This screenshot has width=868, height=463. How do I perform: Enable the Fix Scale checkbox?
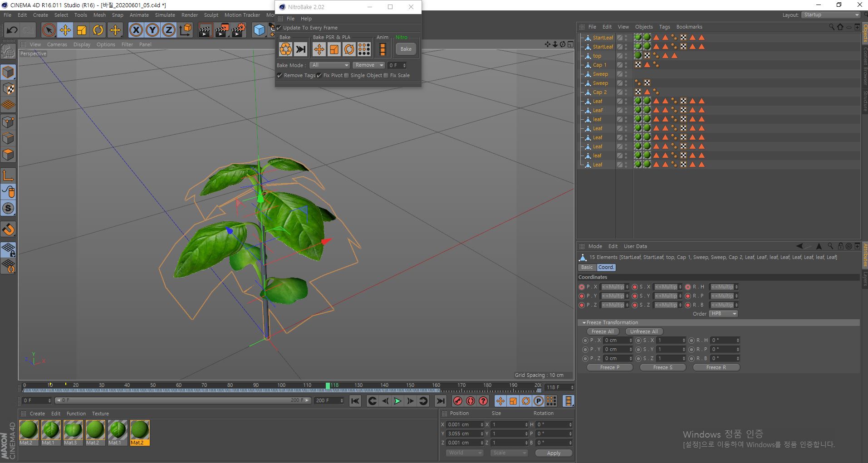(x=386, y=75)
